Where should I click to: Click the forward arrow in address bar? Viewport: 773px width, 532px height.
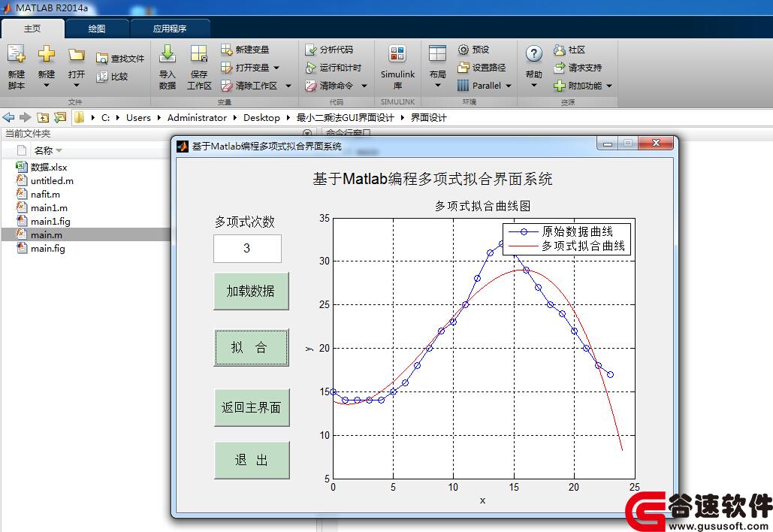[x=25, y=117]
